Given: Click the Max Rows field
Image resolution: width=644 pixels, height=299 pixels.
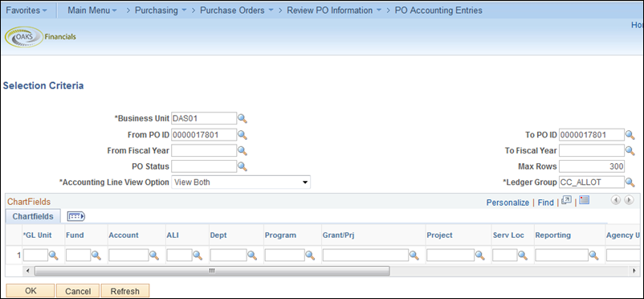Looking at the screenshot, I should point(592,166).
